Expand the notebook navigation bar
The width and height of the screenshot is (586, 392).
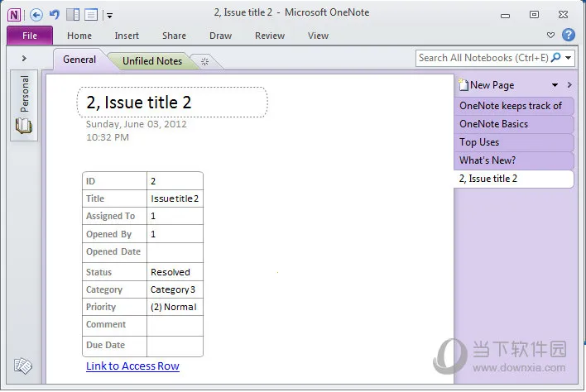coord(24,58)
